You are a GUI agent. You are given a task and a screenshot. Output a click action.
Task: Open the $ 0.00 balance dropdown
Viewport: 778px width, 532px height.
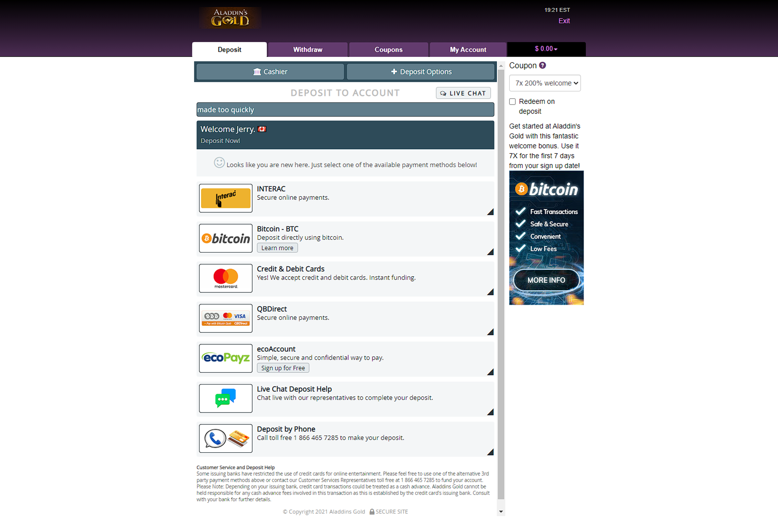pyautogui.click(x=546, y=49)
